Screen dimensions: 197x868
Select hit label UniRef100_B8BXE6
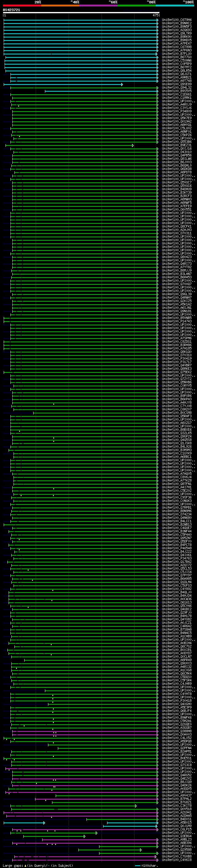(x=177, y=430)
